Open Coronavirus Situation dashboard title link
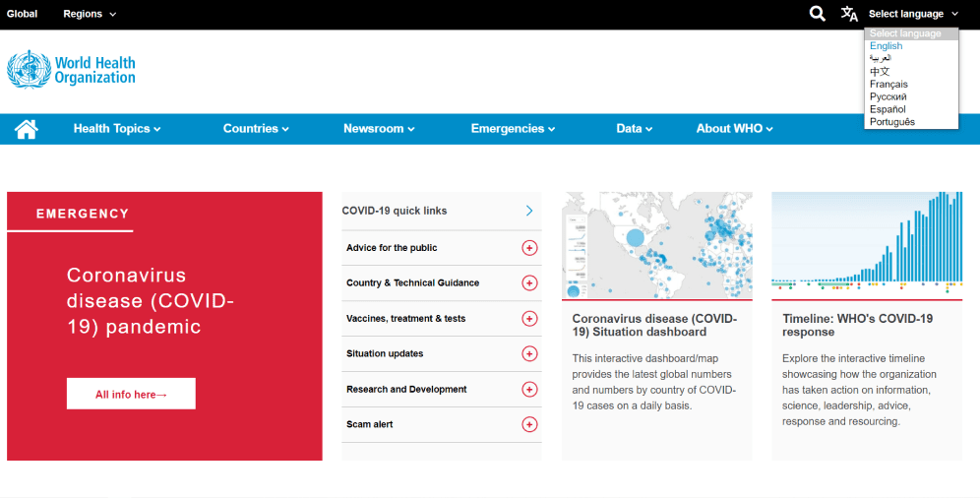Screen dimensions: 980x498 click(x=654, y=326)
